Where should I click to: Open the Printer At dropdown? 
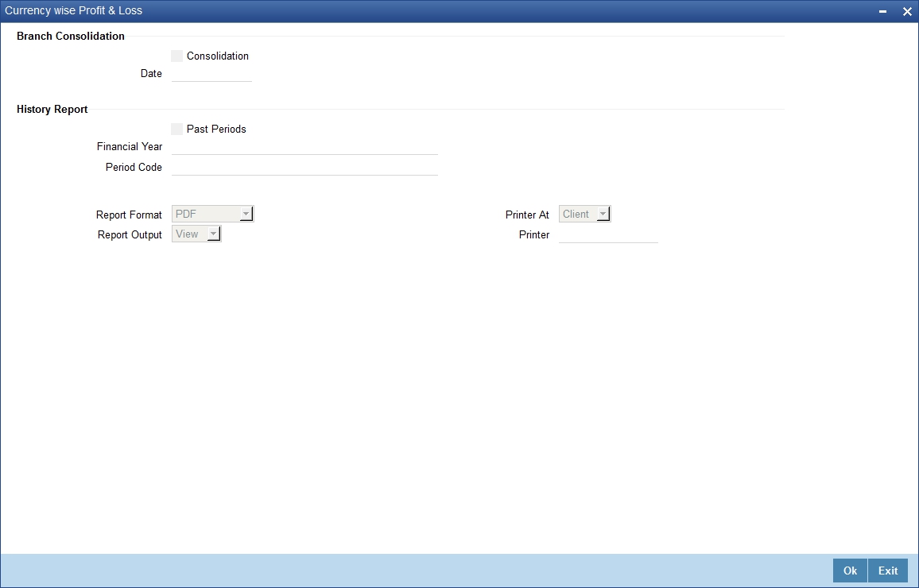pyautogui.click(x=585, y=215)
